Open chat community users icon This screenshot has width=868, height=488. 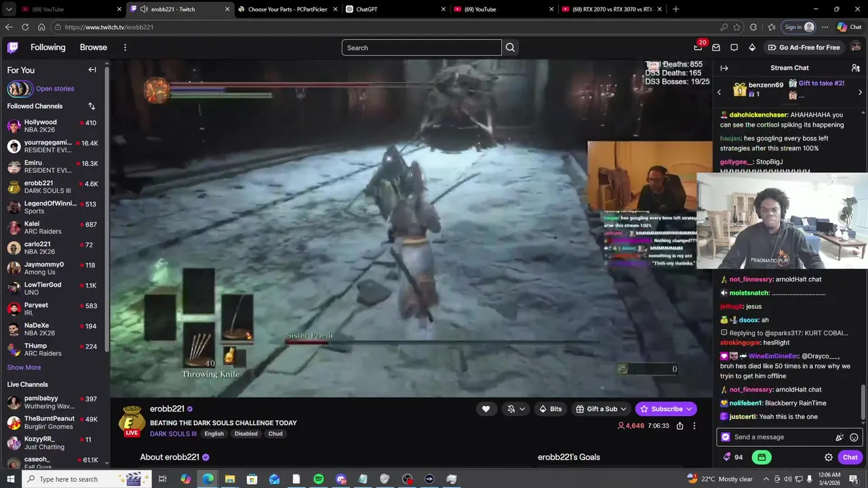pyautogui.click(x=856, y=68)
